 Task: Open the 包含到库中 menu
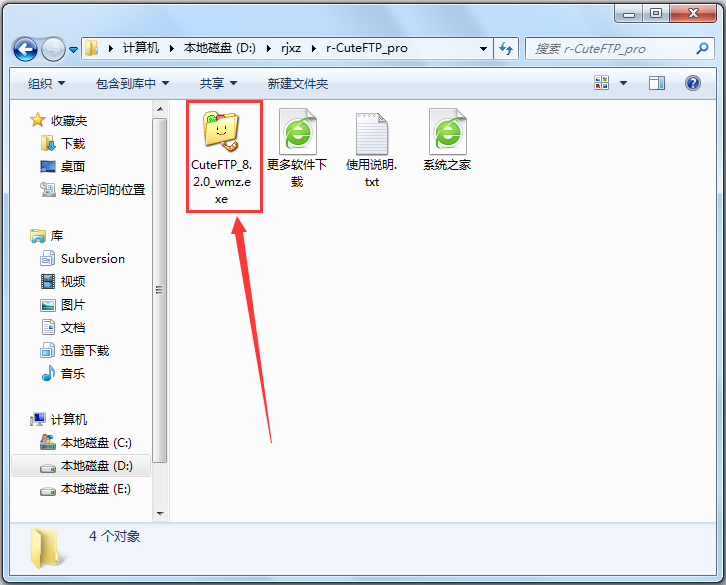[132, 83]
